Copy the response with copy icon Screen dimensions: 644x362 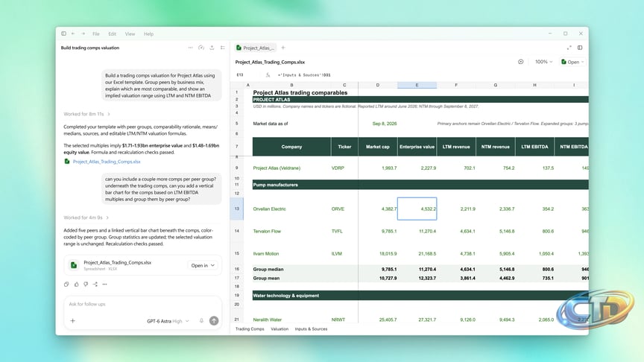pos(66,284)
